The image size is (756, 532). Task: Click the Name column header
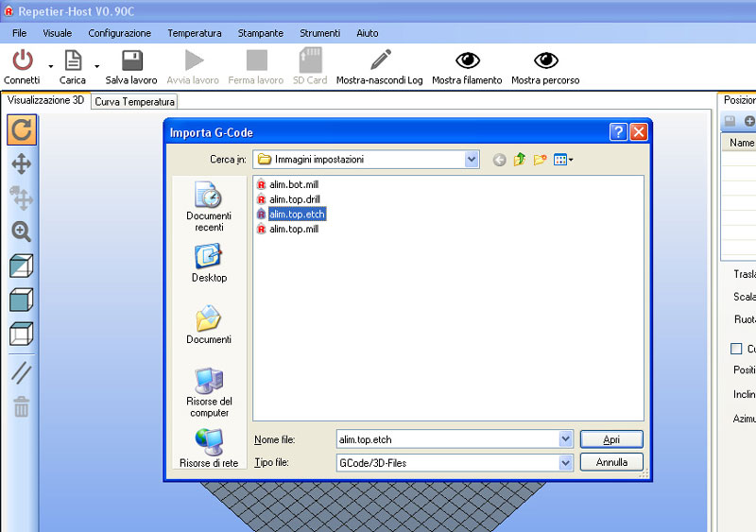pyautogui.click(x=742, y=143)
